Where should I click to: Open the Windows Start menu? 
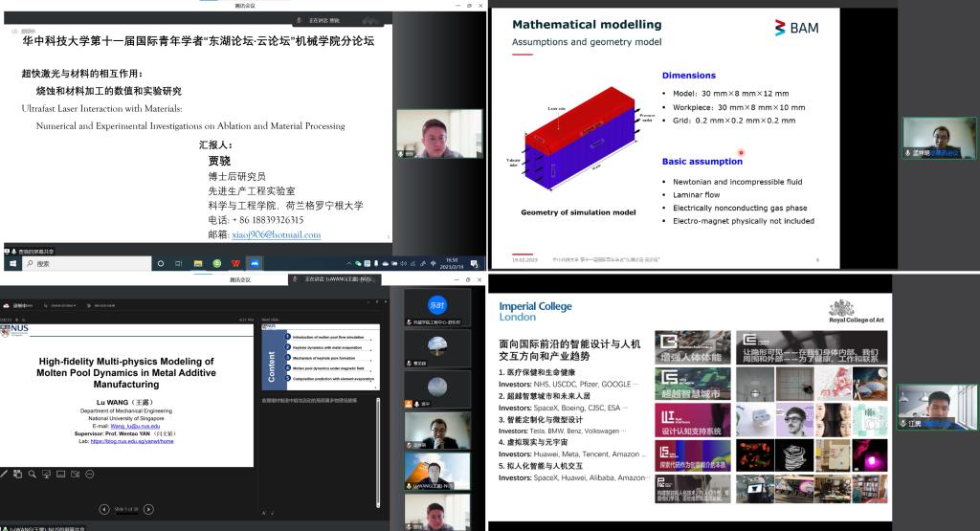tap(12, 263)
